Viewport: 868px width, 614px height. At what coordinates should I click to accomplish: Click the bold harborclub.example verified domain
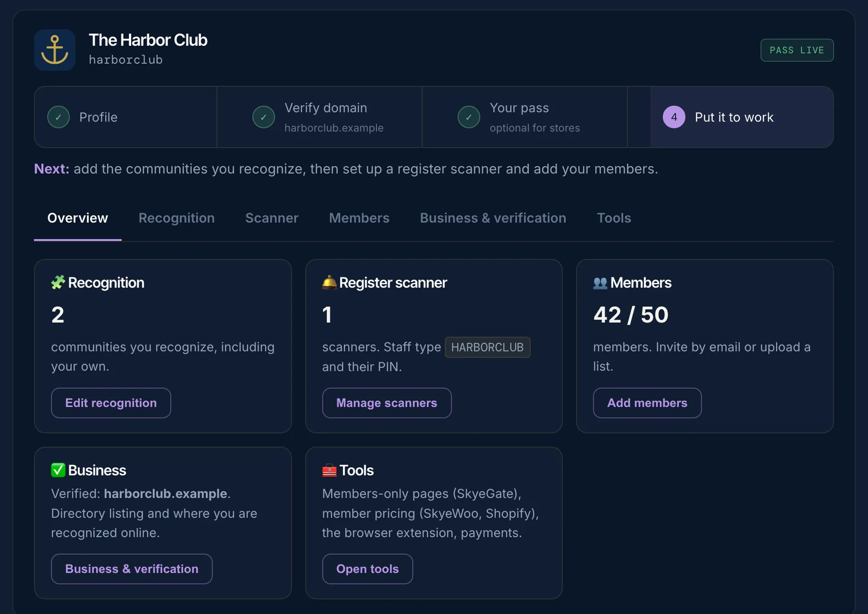[165, 494]
